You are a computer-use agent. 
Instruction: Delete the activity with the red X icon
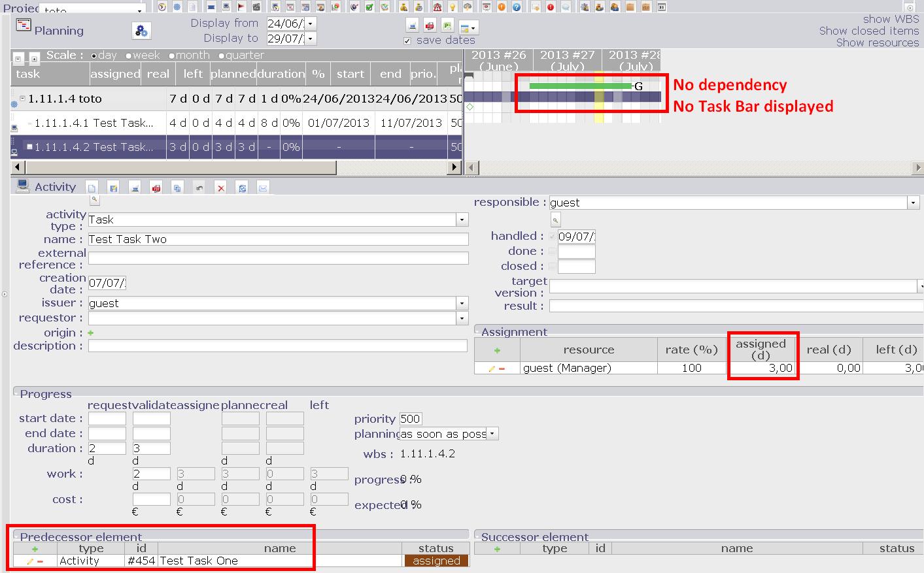pos(220,188)
